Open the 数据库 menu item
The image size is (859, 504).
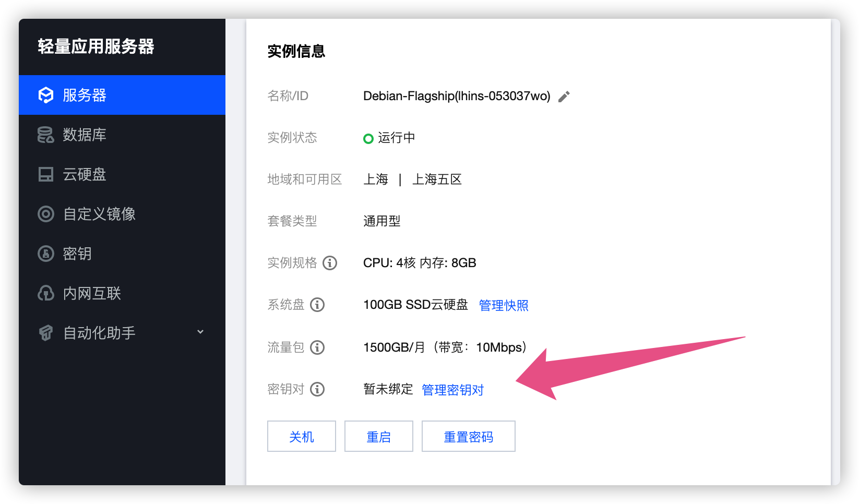point(122,135)
